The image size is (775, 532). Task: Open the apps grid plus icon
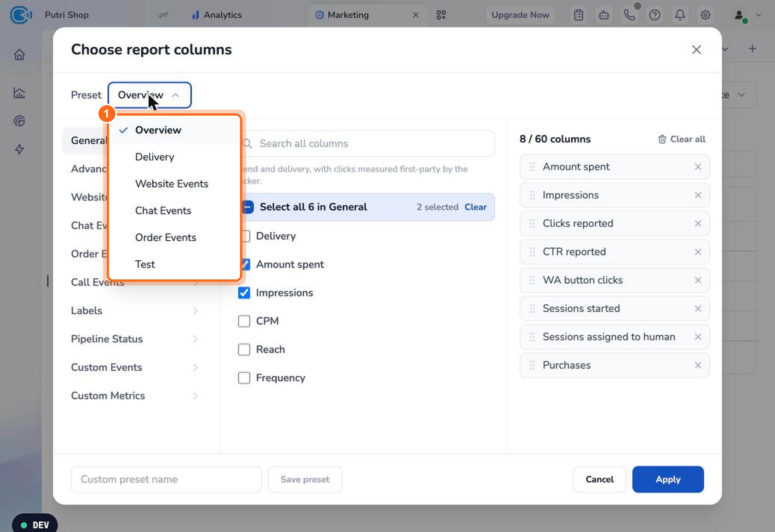441,15
